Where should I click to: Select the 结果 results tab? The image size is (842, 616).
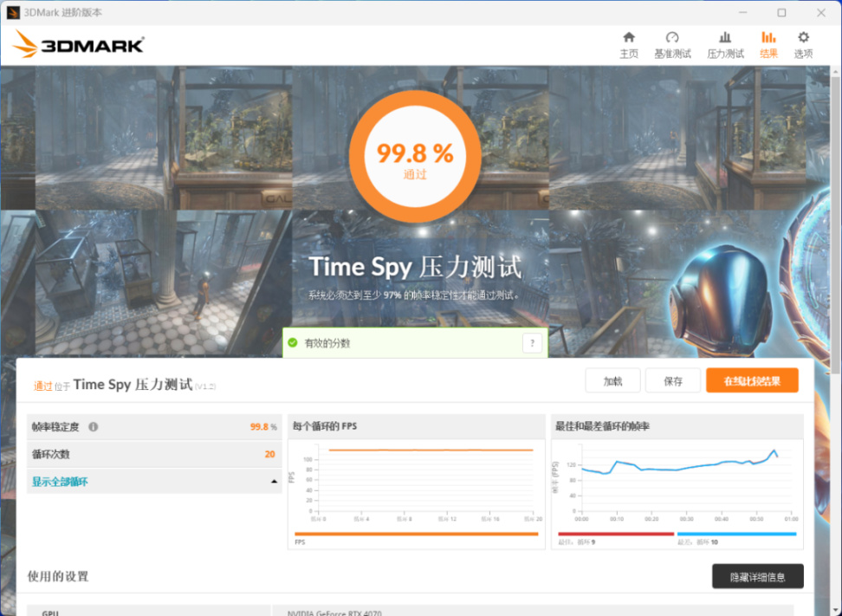pos(768,45)
